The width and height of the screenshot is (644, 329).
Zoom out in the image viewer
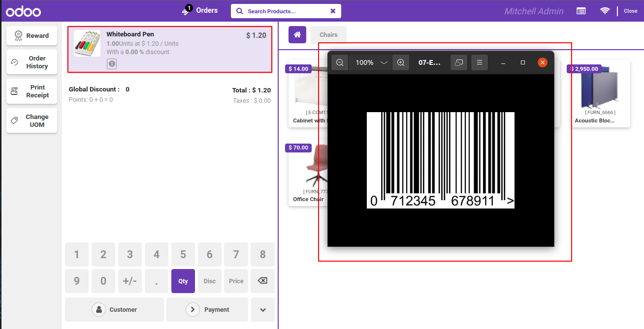340,62
